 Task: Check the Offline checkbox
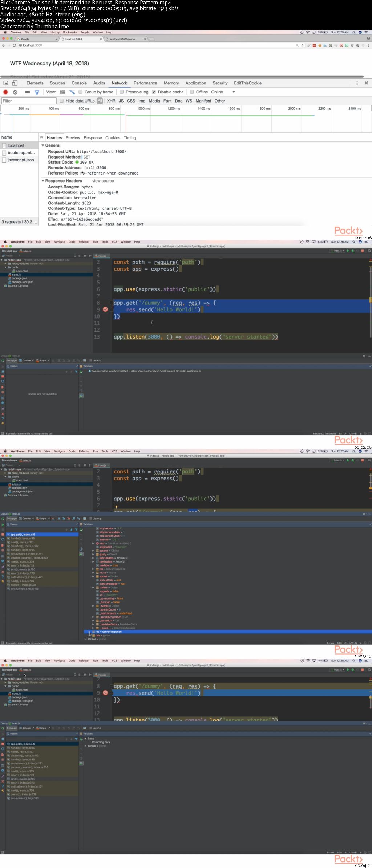coord(192,92)
